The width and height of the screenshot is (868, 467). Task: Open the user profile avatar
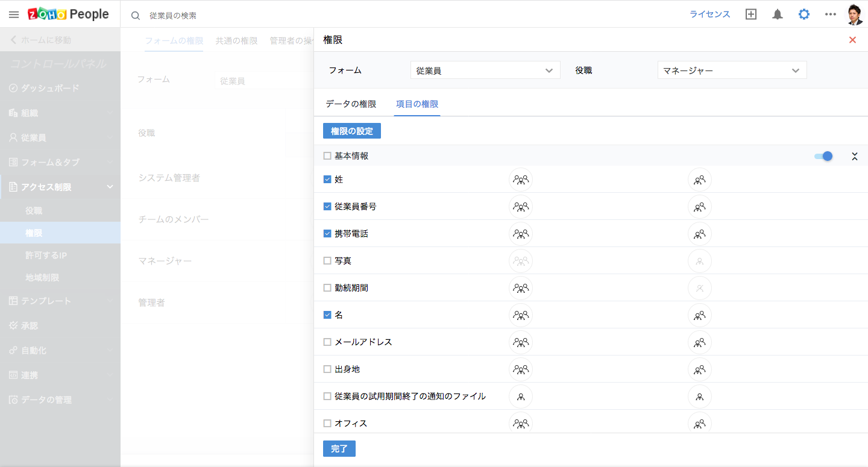(x=855, y=14)
